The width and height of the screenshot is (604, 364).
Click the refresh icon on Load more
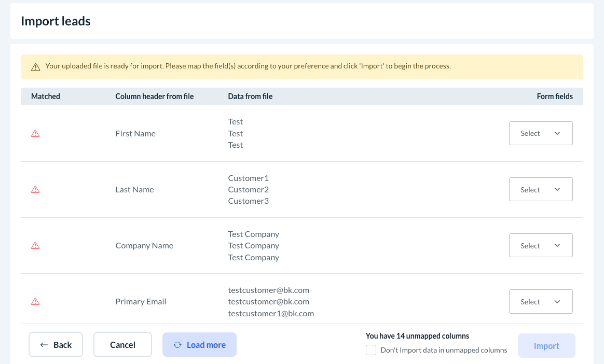[x=177, y=345]
